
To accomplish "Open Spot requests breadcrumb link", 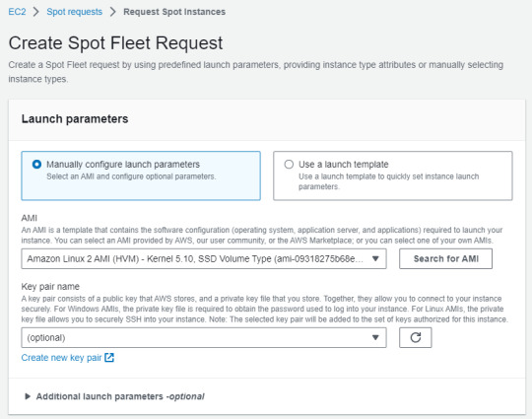I will coord(74,12).
